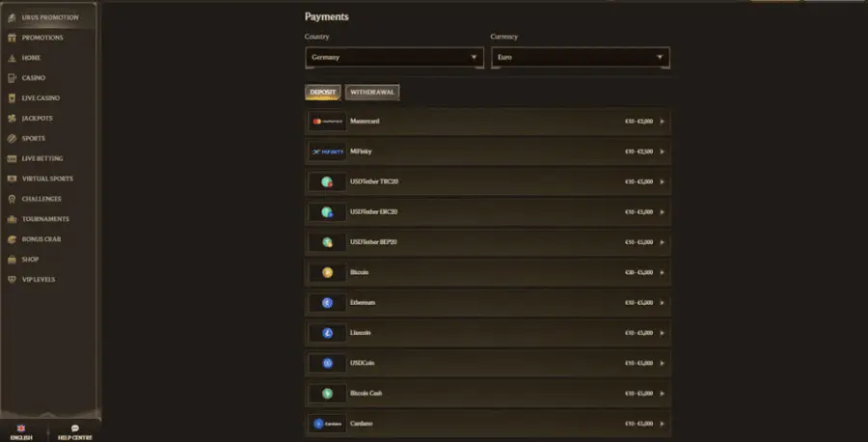This screenshot has width=868, height=442.
Task: Open Tournaments podium icon
Action: tap(12, 219)
